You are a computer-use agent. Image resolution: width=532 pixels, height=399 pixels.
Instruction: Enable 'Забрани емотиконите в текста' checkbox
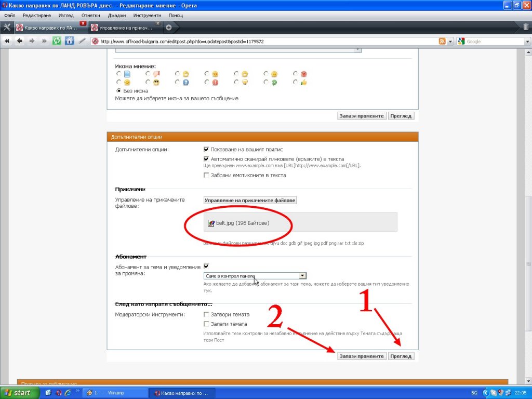(x=206, y=175)
